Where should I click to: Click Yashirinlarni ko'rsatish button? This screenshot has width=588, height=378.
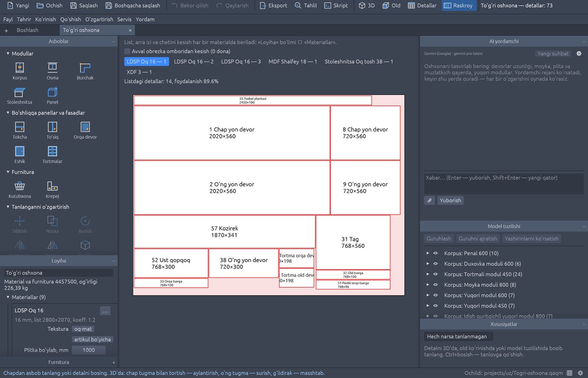pyautogui.click(x=531, y=239)
